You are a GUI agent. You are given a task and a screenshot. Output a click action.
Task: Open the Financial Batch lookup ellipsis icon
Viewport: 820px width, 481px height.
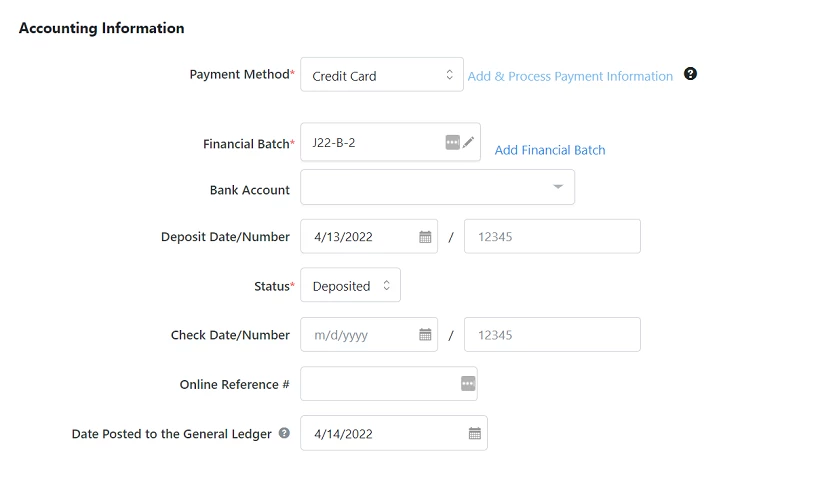click(x=452, y=142)
